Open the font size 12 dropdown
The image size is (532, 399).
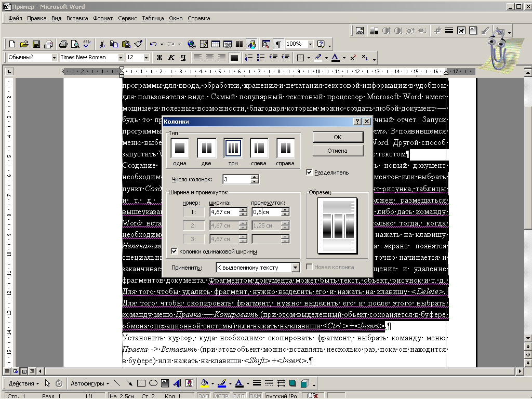[146, 58]
